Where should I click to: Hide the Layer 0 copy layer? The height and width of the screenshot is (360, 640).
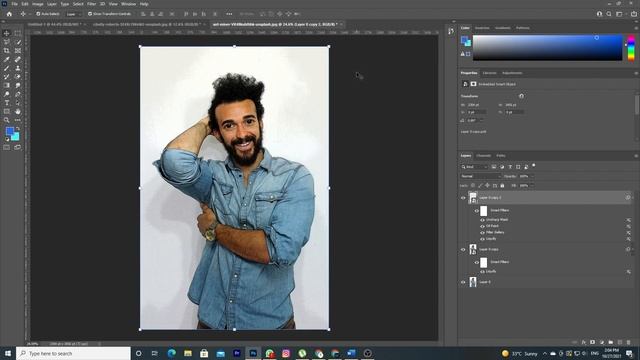pos(463,249)
